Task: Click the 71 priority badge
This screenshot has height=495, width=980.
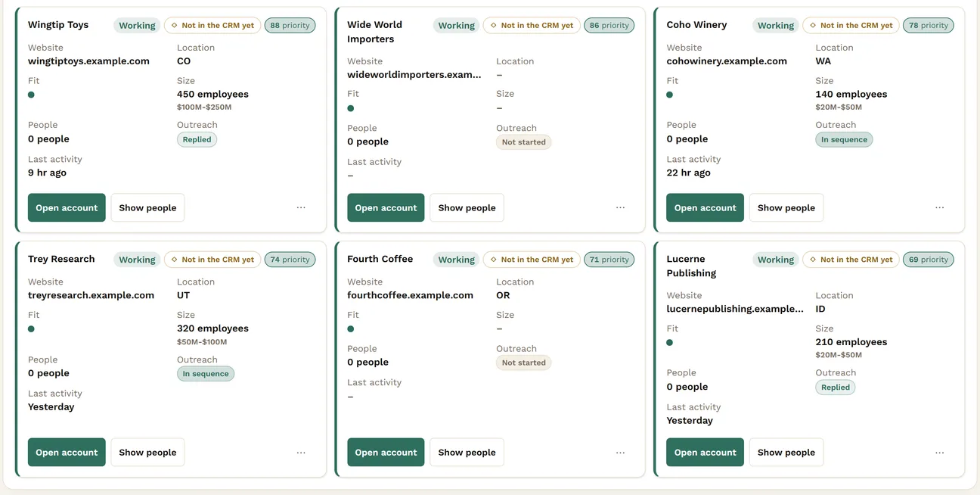Action: tap(609, 260)
